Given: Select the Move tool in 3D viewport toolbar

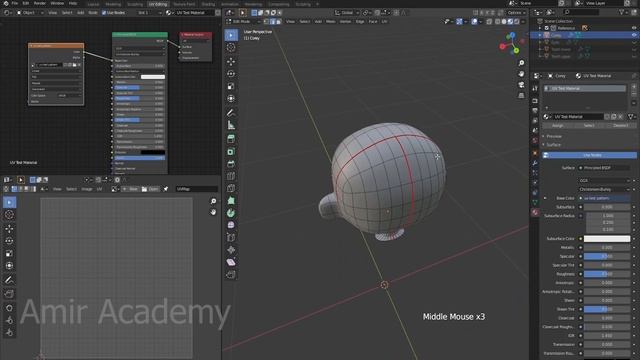Looking at the screenshot, I should click(231, 61).
